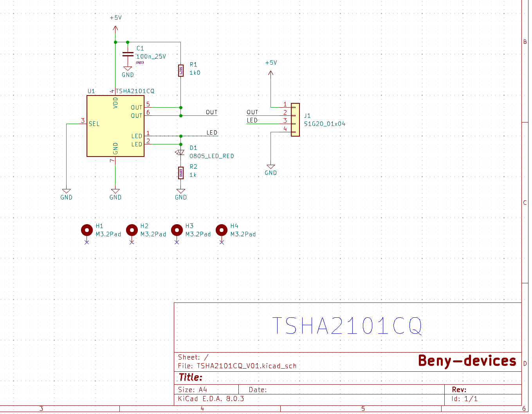Pick the H4 mounting hole
Screen dimensions: 532x414
coord(222,230)
